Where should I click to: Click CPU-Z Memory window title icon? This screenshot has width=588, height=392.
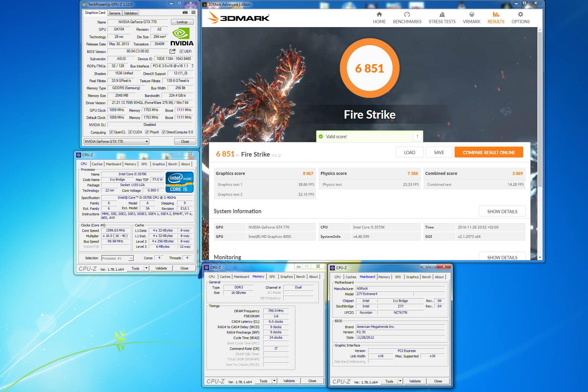tap(207, 267)
